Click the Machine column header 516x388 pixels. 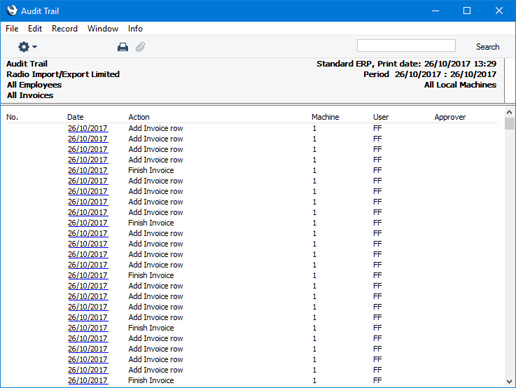tap(325, 117)
